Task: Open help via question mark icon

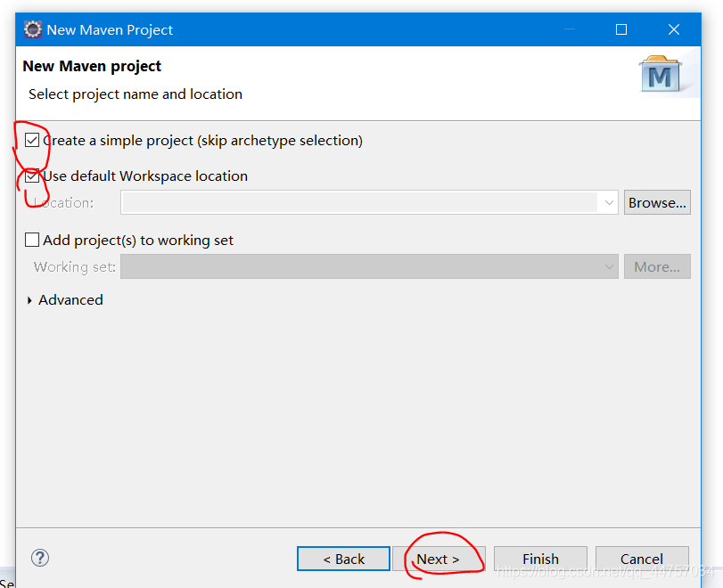Action: pyautogui.click(x=40, y=558)
